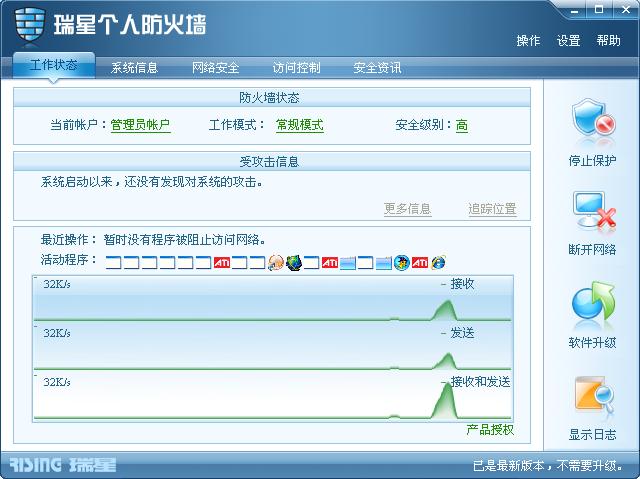Click the 高 security level link
Image resolution: width=640 pixels, height=479 pixels.
coord(462,125)
